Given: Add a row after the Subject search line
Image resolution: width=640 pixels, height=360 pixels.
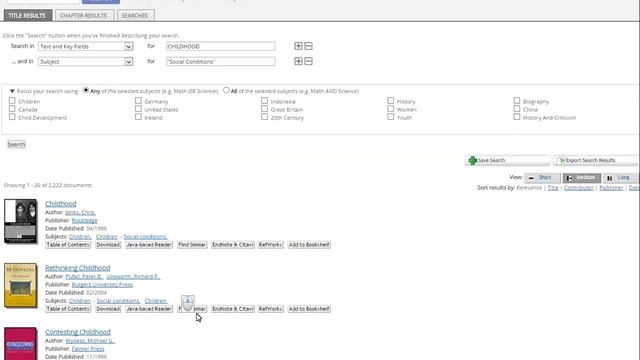Looking at the screenshot, I should [x=298, y=61].
